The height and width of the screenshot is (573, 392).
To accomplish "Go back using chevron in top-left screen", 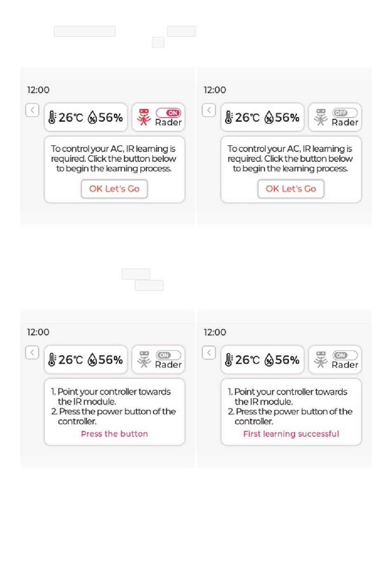I will point(32,110).
